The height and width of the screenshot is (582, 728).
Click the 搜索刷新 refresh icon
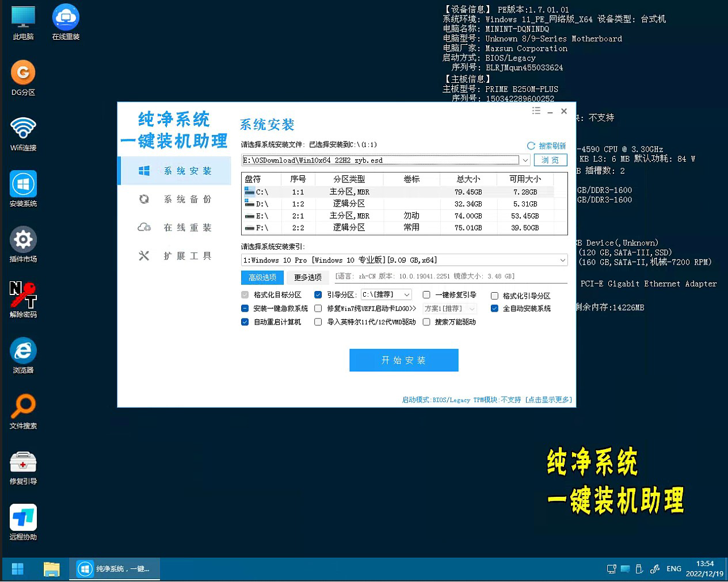[x=531, y=146]
